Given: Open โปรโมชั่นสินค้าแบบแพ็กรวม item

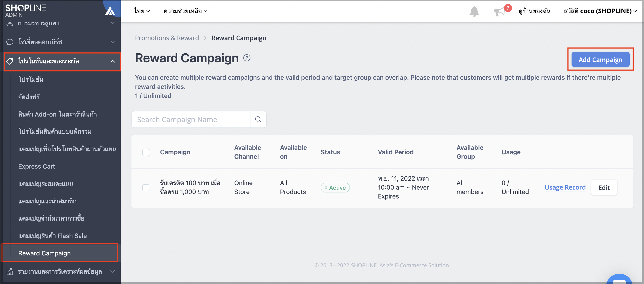Looking at the screenshot, I should coord(55,132).
